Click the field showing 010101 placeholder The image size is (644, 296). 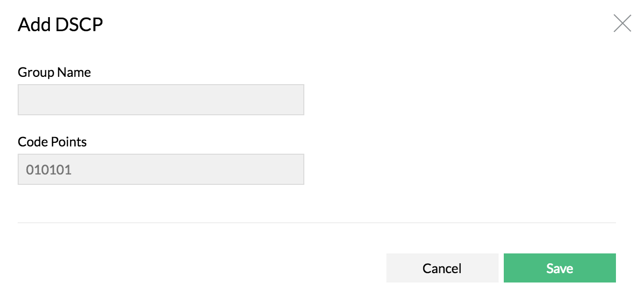tap(160, 169)
